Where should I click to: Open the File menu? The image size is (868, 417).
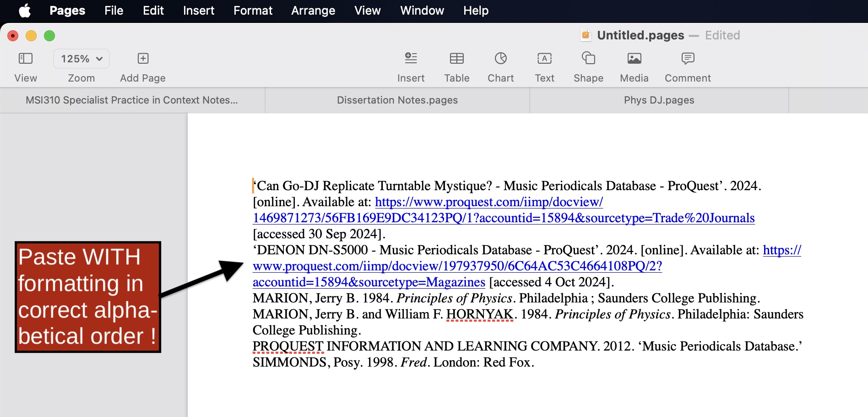pyautogui.click(x=114, y=11)
